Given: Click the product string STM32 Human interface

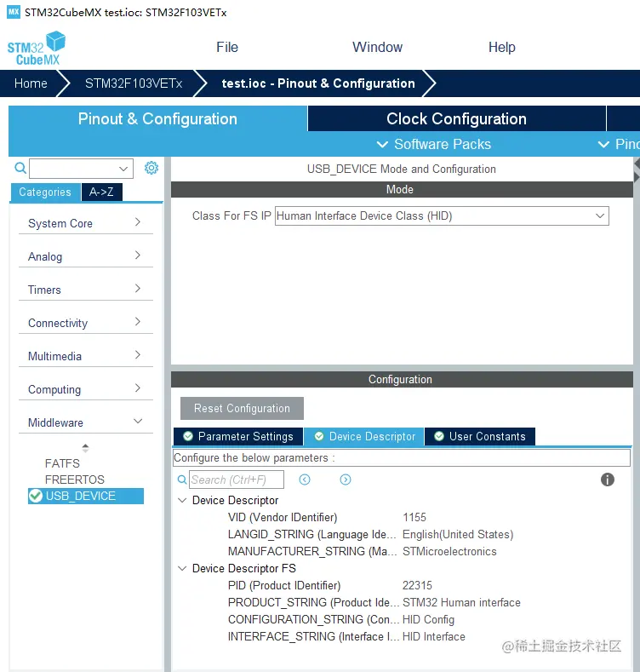Looking at the screenshot, I should pyautogui.click(x=461, y=602).
